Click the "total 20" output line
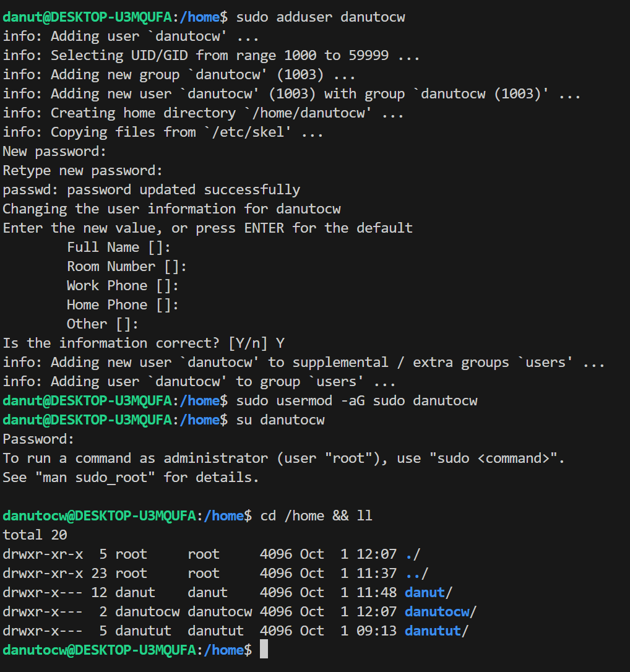The width and height of the screenshot is (630, 672). pos(35,535)
